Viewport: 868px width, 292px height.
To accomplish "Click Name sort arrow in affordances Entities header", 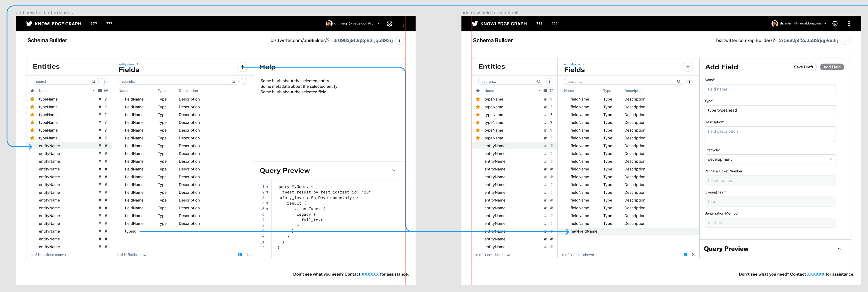I will click(x=94, y=91).
